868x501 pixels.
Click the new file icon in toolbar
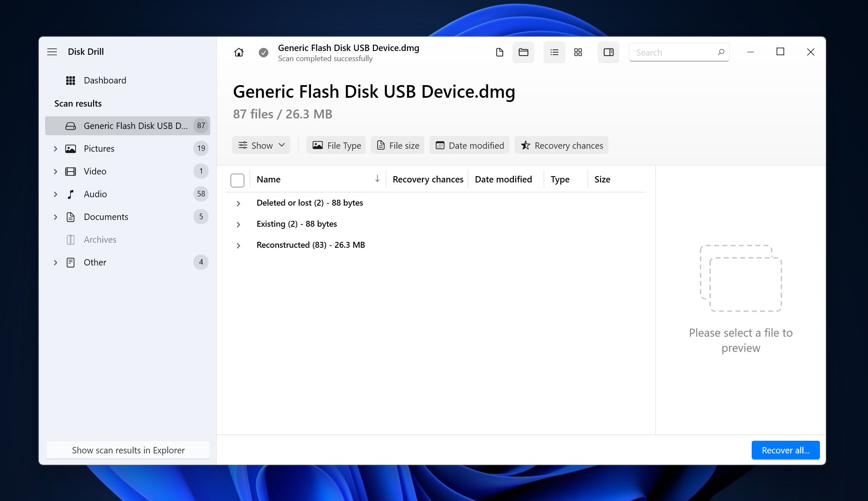coord(500,52)
